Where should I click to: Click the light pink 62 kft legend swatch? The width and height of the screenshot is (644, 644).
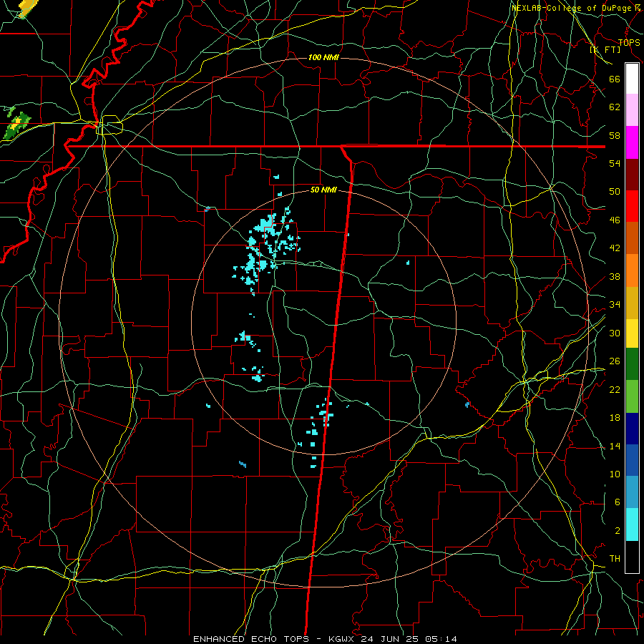(632, 110)
